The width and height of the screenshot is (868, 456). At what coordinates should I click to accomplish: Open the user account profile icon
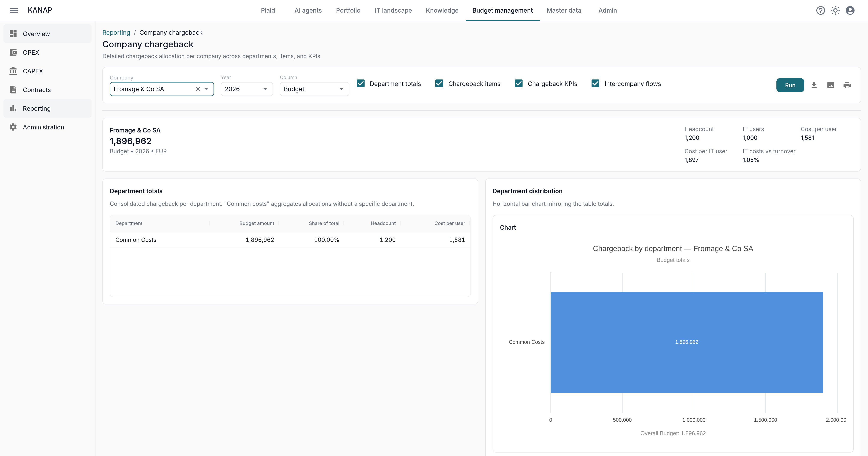(x=850, y=10)
